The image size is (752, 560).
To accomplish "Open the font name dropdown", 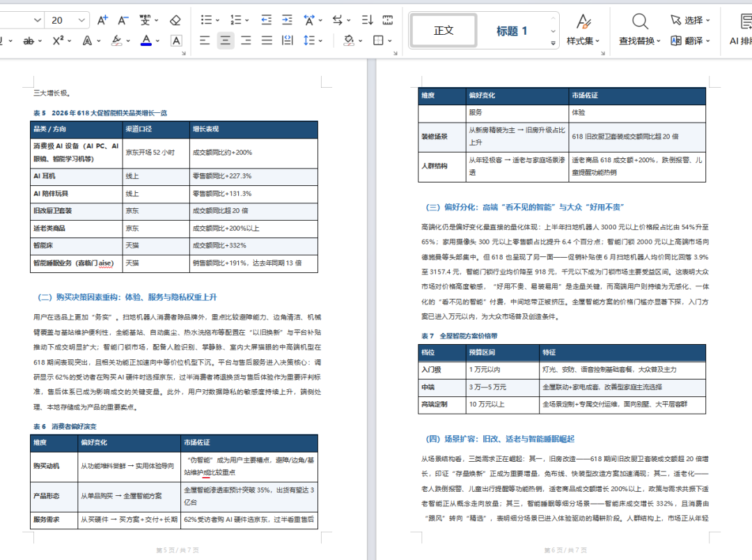I will coord(38,20).
